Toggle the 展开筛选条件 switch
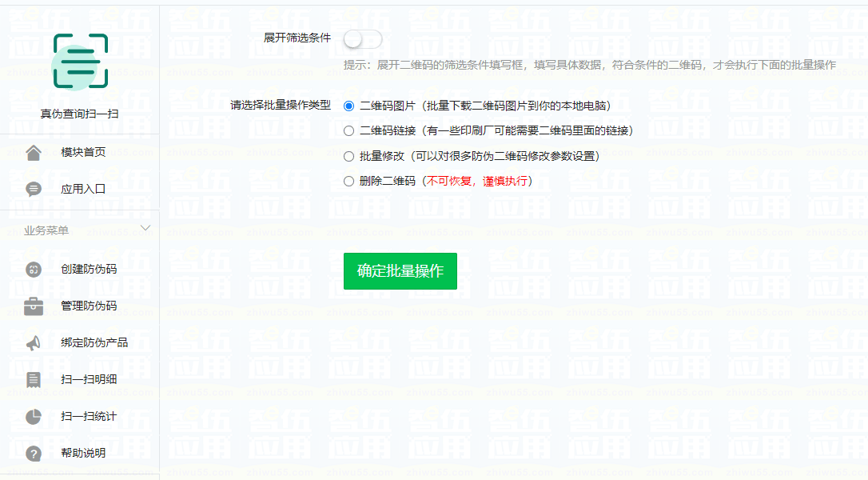868x480 pixels. 363,38
